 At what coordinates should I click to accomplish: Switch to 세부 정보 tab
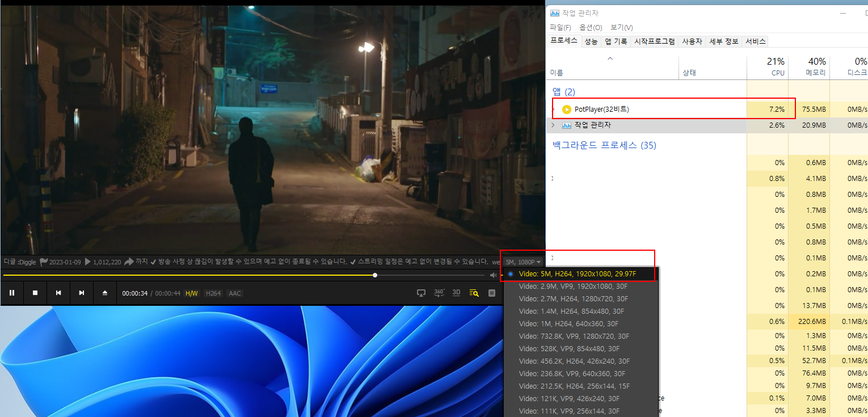pyautogui.click(x=724, y=41)
